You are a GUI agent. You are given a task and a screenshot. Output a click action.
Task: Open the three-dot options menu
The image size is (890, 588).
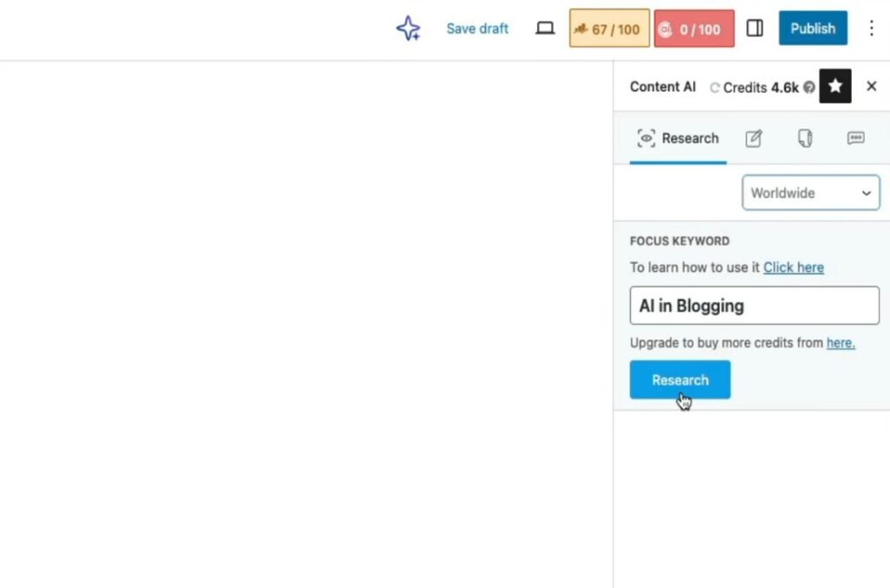point(871,29)
